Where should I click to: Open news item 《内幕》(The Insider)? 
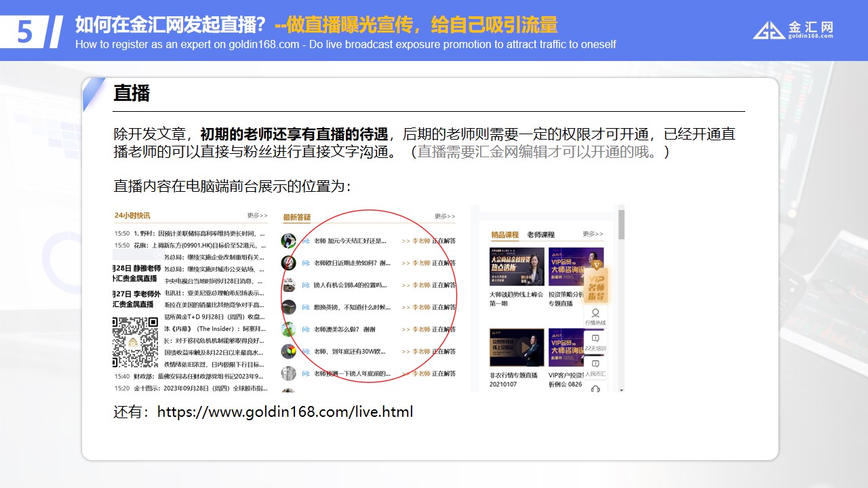tap(214, 329)
